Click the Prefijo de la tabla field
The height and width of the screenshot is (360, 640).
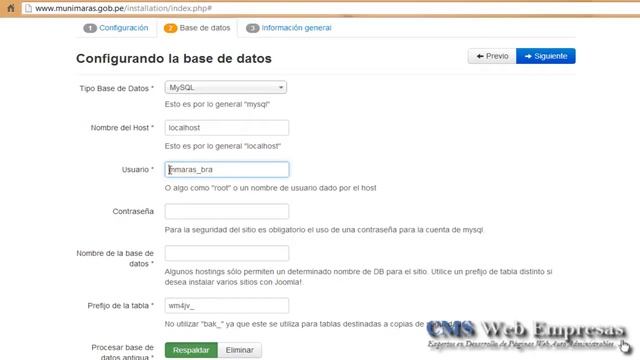[x=227, y=305]
